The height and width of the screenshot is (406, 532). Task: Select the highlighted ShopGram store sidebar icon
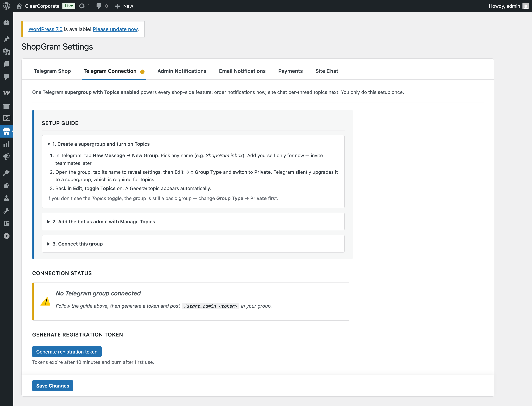pos(6,131)
